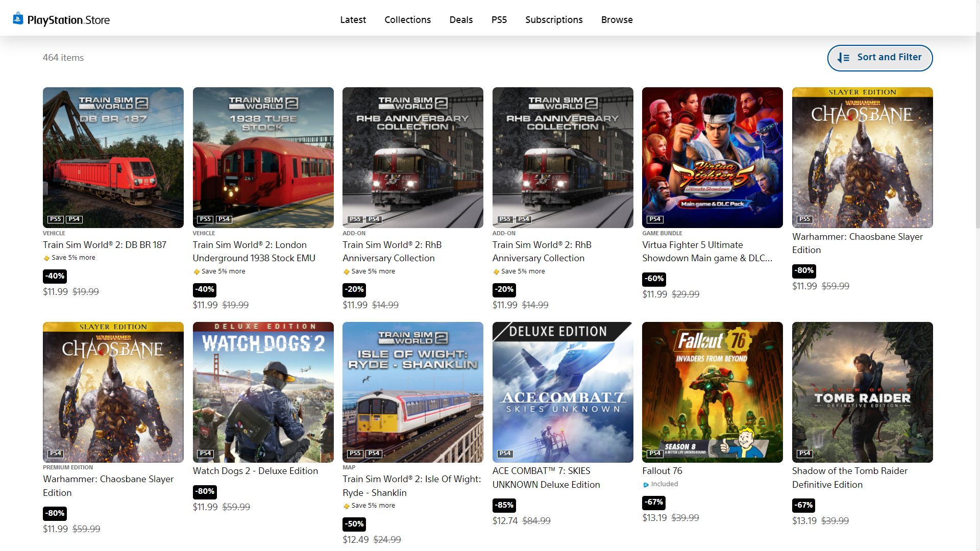Open Watch Dogs 2 - Deluxe Edition title link
The width and height of the screenshot is (980, 551).
click(255, 471)
